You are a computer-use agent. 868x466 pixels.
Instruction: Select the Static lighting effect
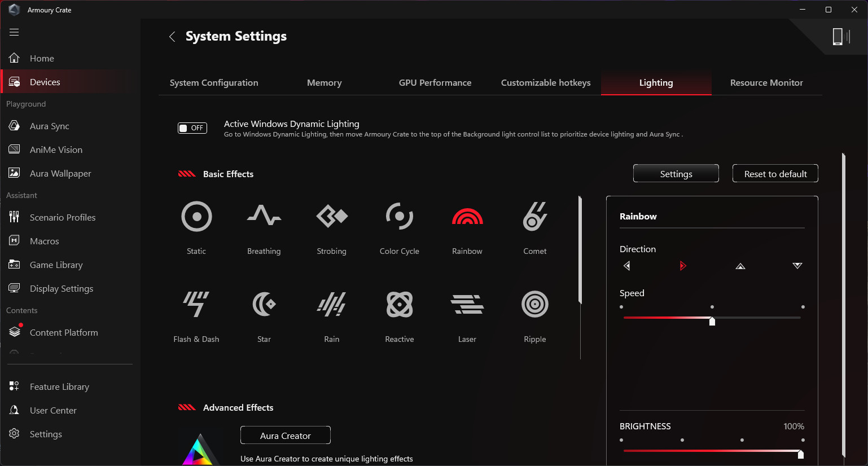point(196,217)
